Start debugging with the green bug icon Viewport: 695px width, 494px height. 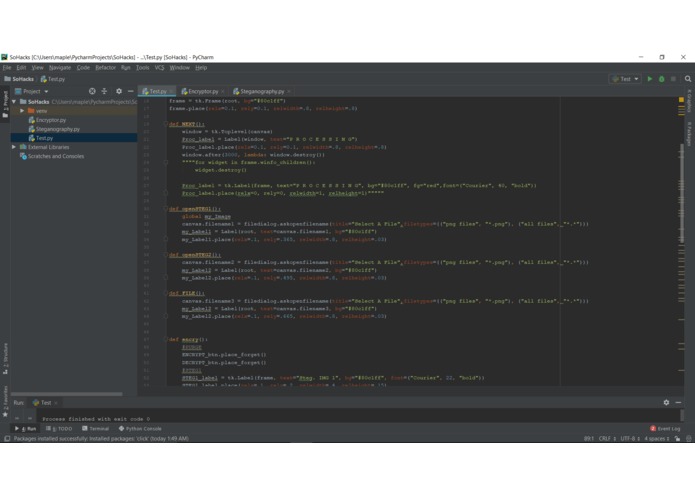point(661,79)
